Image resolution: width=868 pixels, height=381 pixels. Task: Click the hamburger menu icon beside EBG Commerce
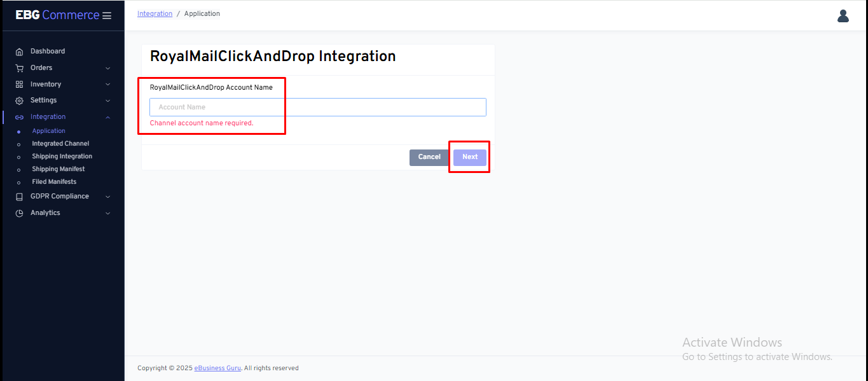[107, 16]
